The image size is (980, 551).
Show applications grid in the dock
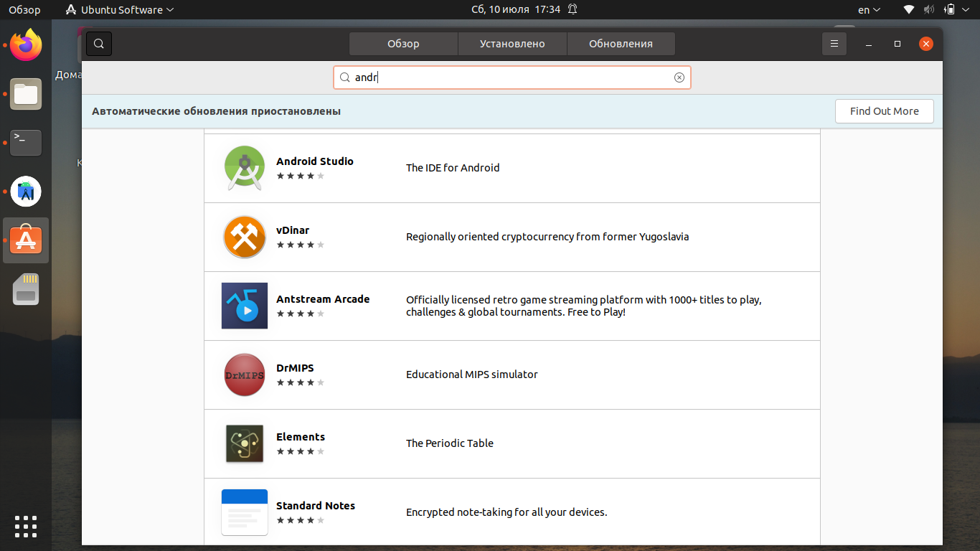click(26, 526)
